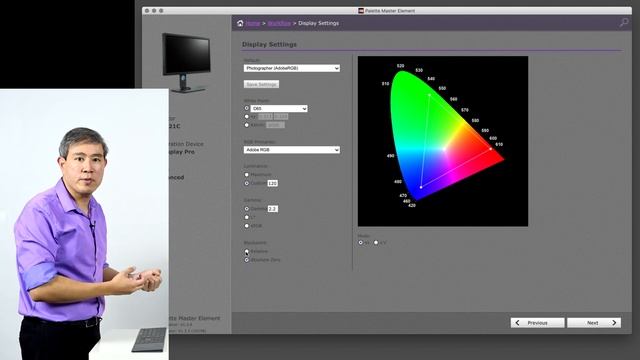Click the Next button
This screenshot has width=640, height=360.
(594, 323)
